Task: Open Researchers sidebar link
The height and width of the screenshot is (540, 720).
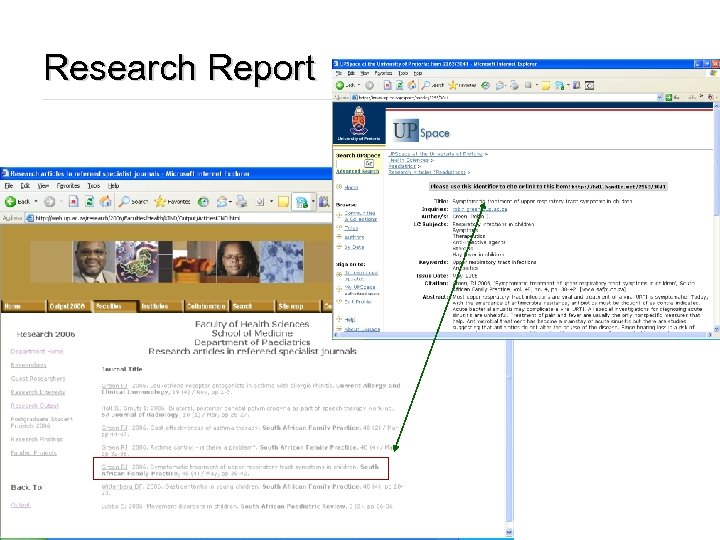Action: point(28,365)
